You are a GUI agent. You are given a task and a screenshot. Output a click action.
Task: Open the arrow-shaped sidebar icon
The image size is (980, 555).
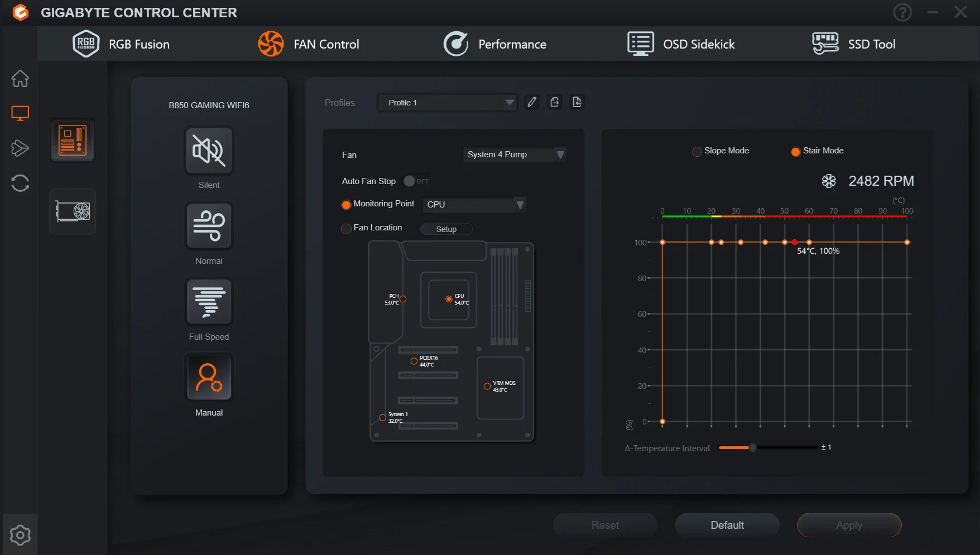pyautogui.click(x=20, y=148)
